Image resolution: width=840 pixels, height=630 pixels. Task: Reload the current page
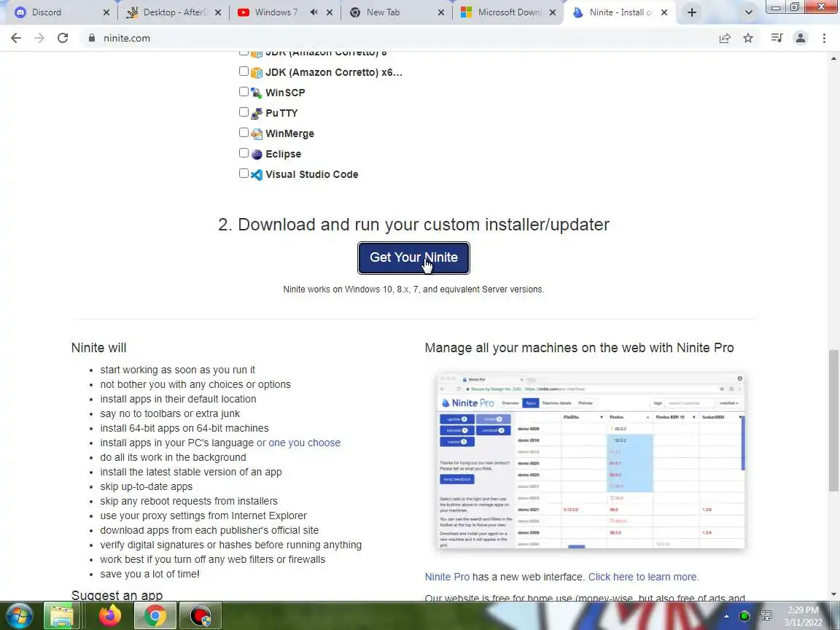pyautogui.click(x=63, y=38)
